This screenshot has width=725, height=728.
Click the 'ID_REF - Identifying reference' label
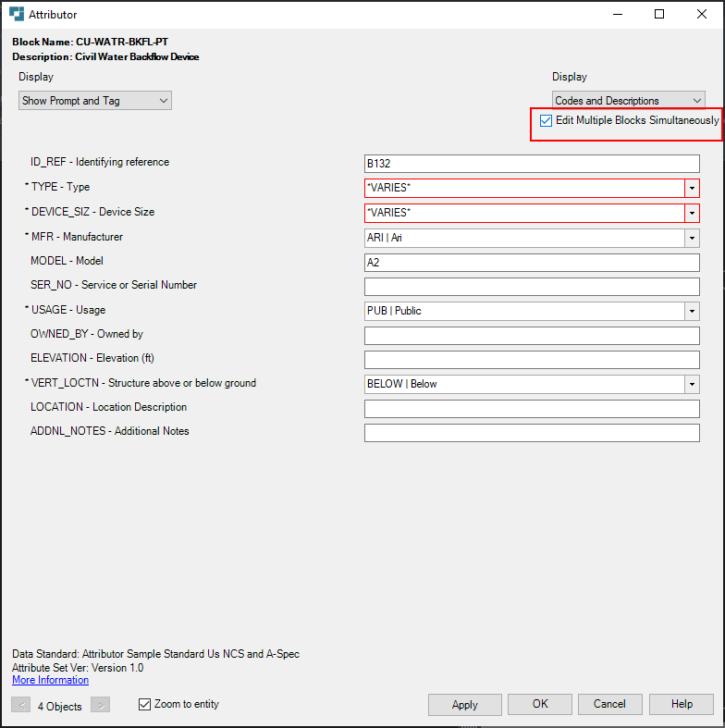point(100,162)
